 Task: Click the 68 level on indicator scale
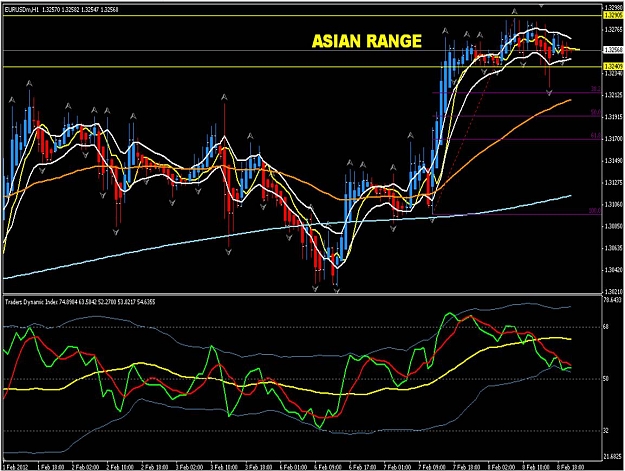[606, 327]
